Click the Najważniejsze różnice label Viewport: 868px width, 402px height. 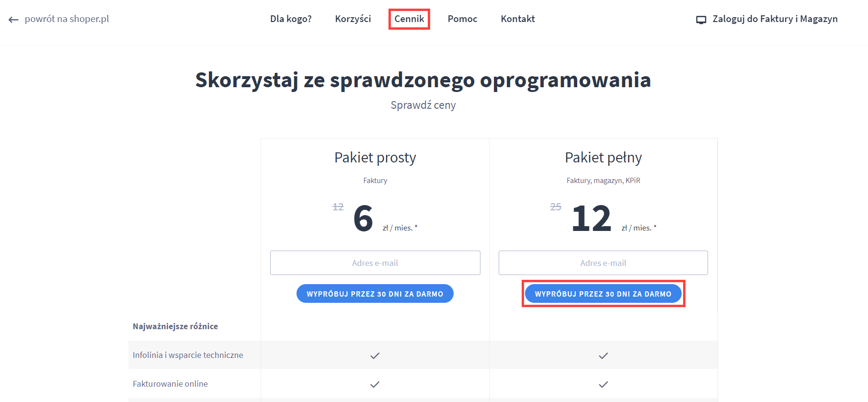coord(175,326)
